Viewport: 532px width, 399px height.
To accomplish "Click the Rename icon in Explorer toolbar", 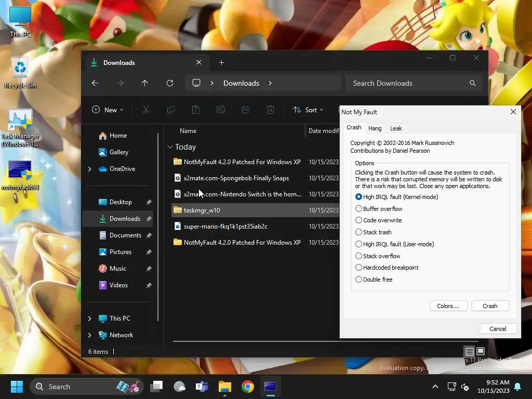I will pos(221,110).
